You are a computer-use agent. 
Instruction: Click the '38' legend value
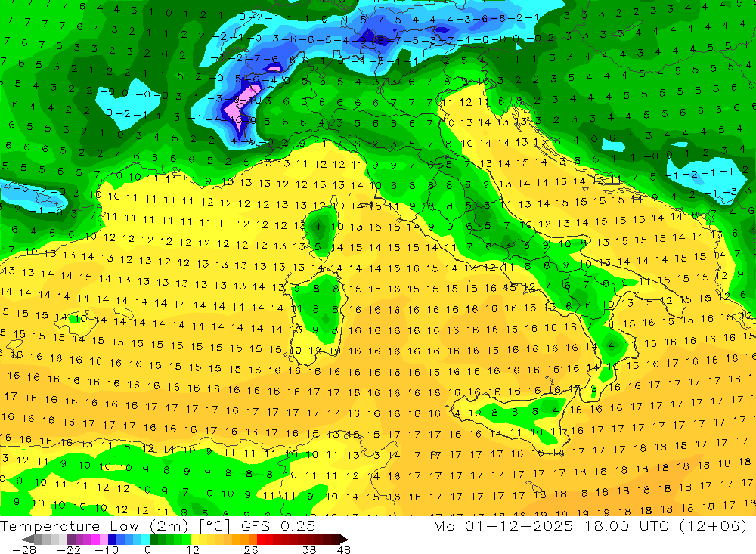click(x=308, y=549)
